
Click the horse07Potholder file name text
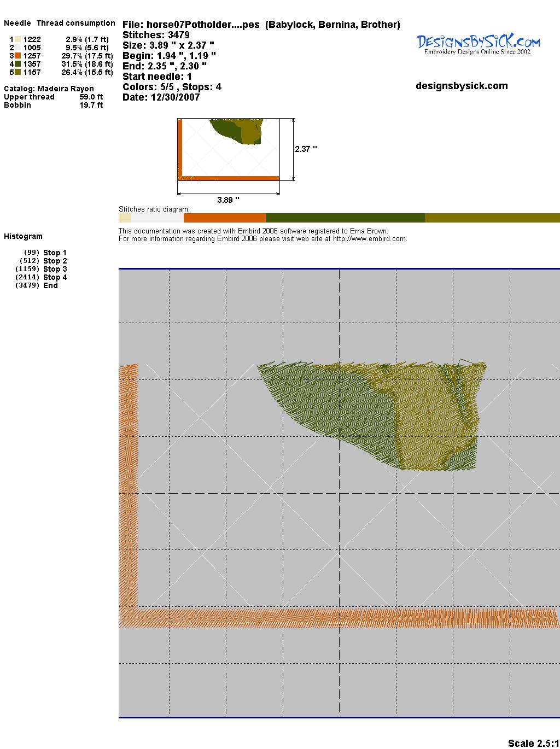(x=191, y=25)
